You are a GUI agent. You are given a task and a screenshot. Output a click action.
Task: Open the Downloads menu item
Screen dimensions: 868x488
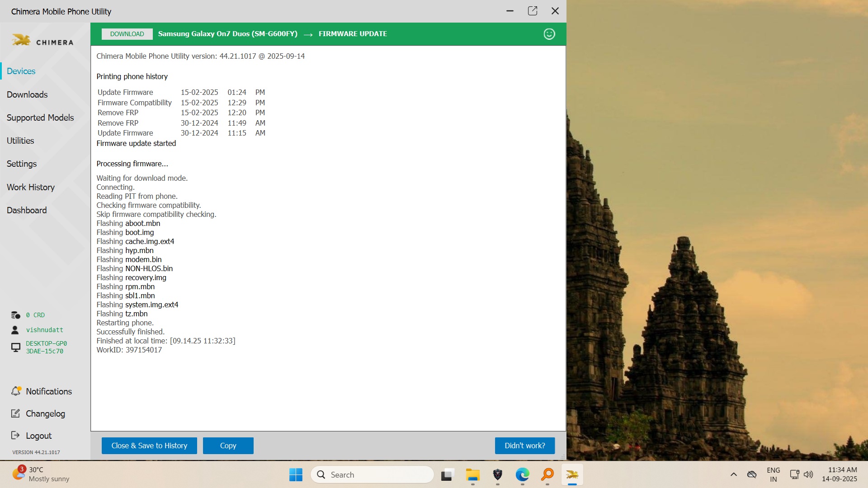tap(27, 94)
